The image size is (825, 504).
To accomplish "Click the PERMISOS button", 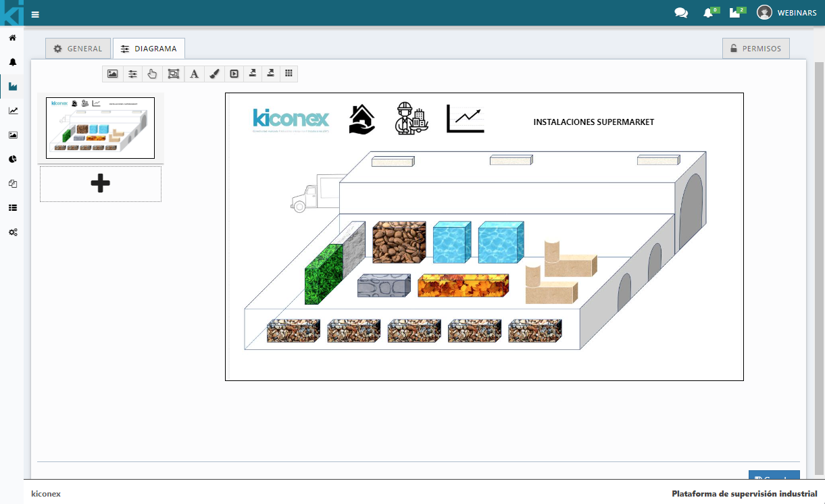I will tap(755, 49).
